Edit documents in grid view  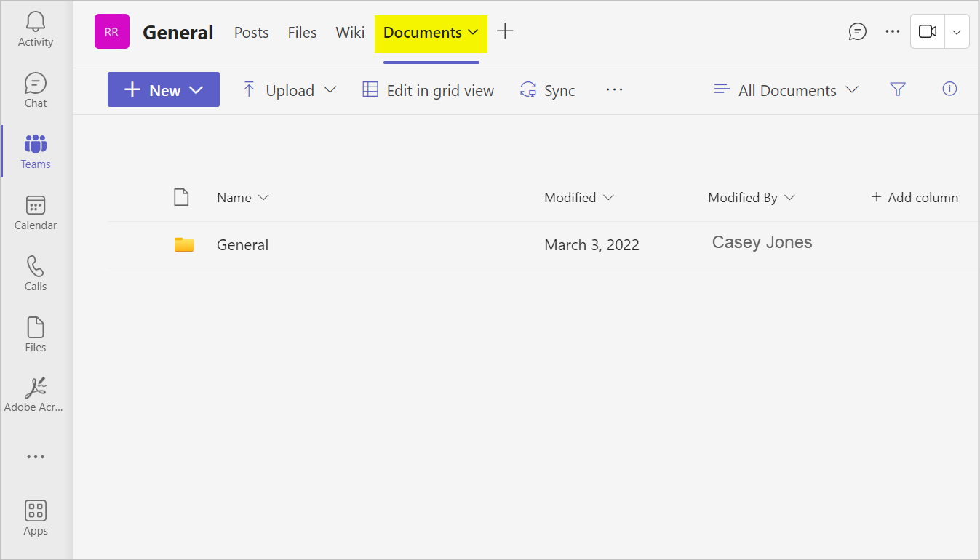[428, 89]
